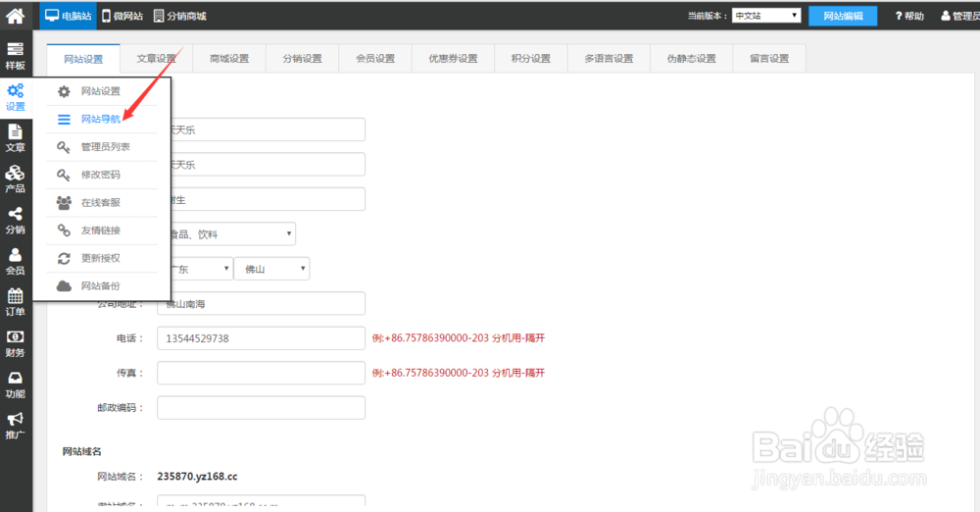
Task: Click the empty 邮政编码 field
Action: (x=262, y=408)
